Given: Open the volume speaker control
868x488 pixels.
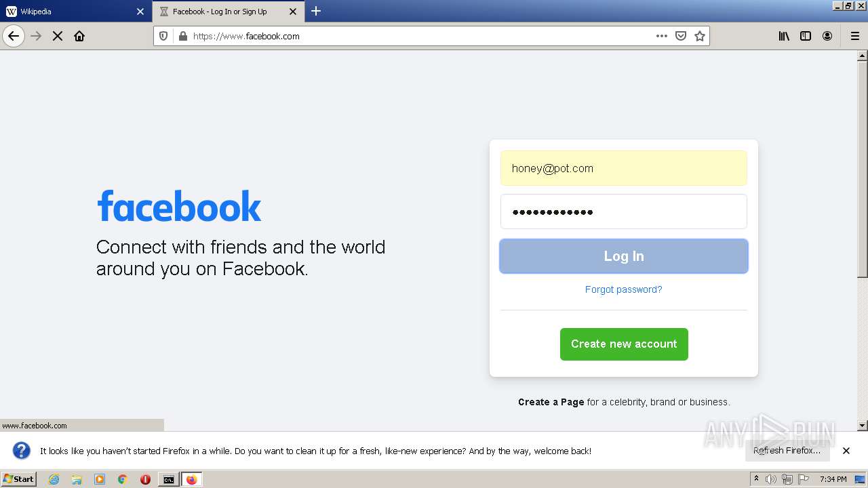Looking at the screenshot, I should click(x=771, y=479).
